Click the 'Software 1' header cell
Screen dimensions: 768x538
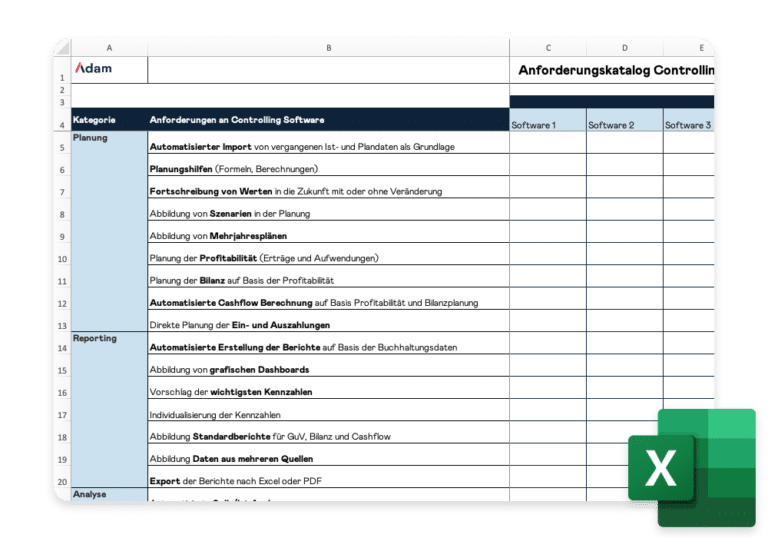[548, 125]
